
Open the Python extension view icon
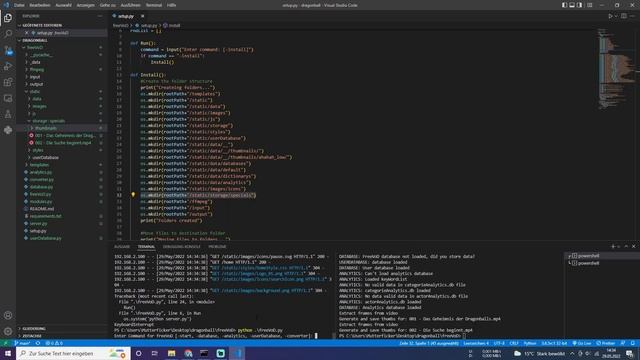click(8, 130)
